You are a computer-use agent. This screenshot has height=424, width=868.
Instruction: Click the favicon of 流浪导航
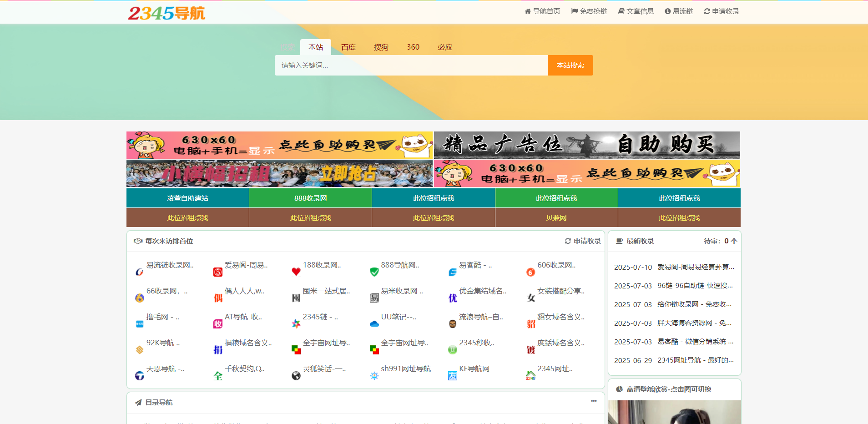(453, 324)
